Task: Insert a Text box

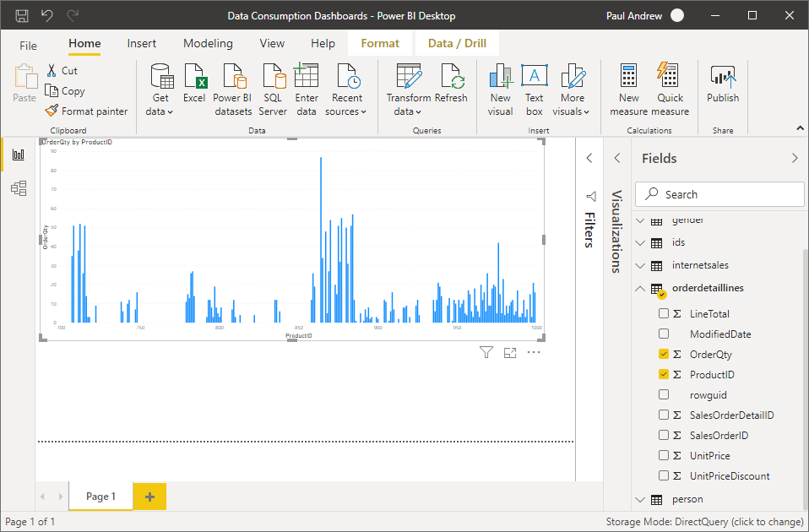Action: (534, 88)
